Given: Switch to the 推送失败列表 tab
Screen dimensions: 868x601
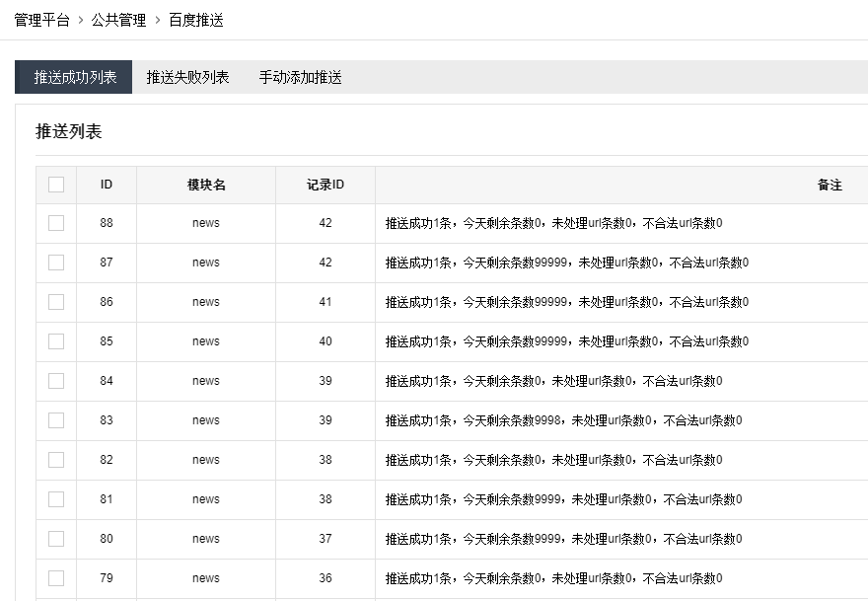Looking at the screenshot, I should point(185,76).
